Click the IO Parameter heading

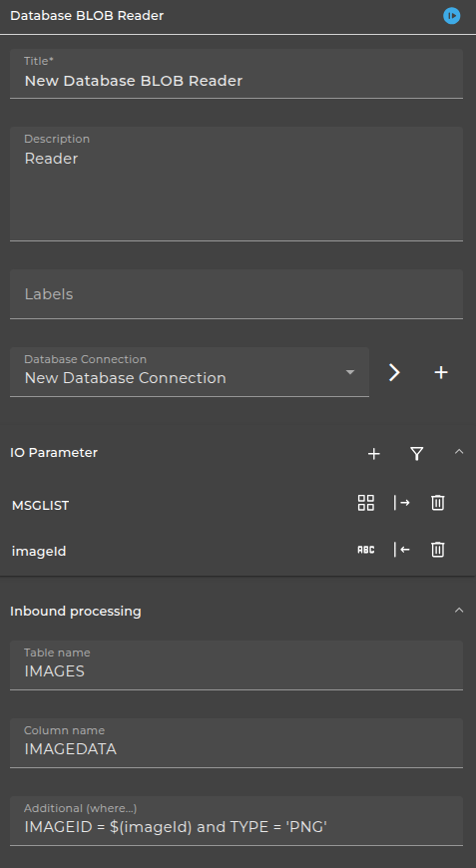54,452
